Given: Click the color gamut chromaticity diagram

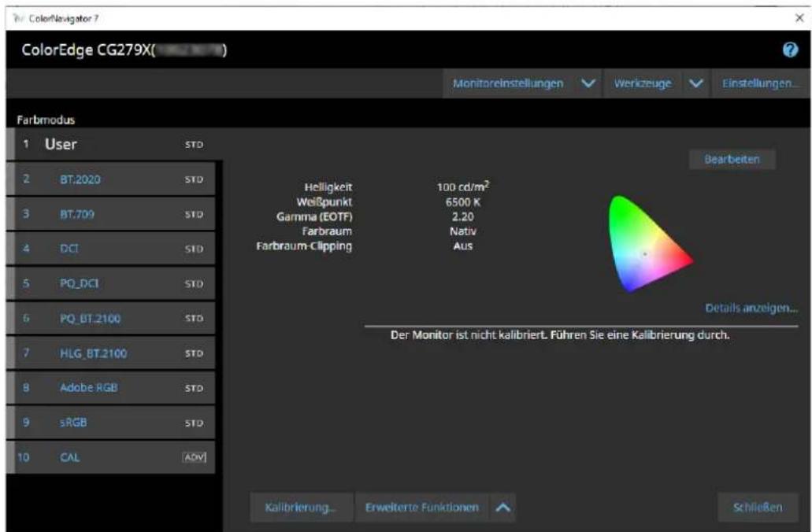Looking at the screenshot, I should click(651, 243).
